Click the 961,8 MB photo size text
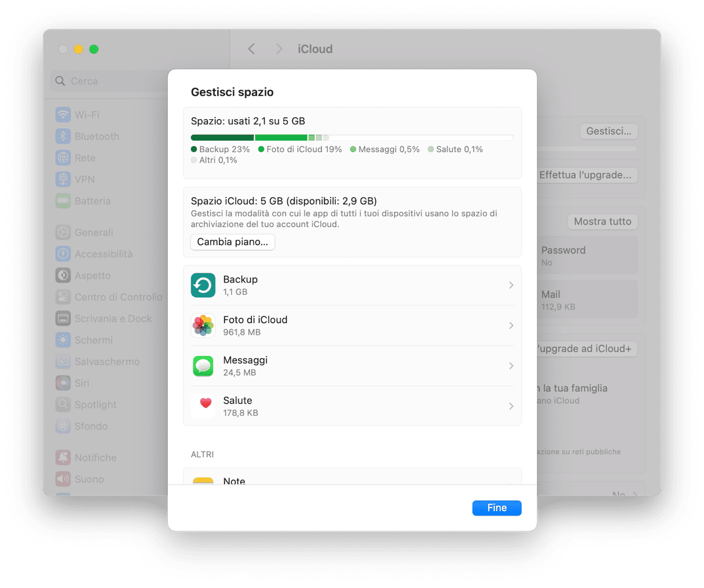704x588 pixels. 242,332
